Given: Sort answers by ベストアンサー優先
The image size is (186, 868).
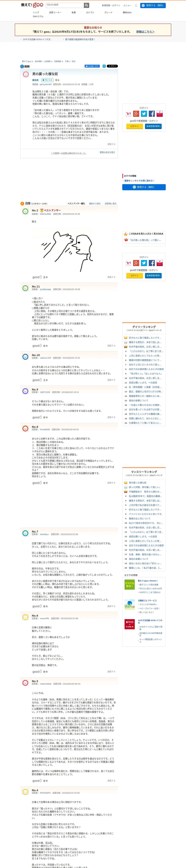Looking at the screenshot, I should (x=76, y=204).
